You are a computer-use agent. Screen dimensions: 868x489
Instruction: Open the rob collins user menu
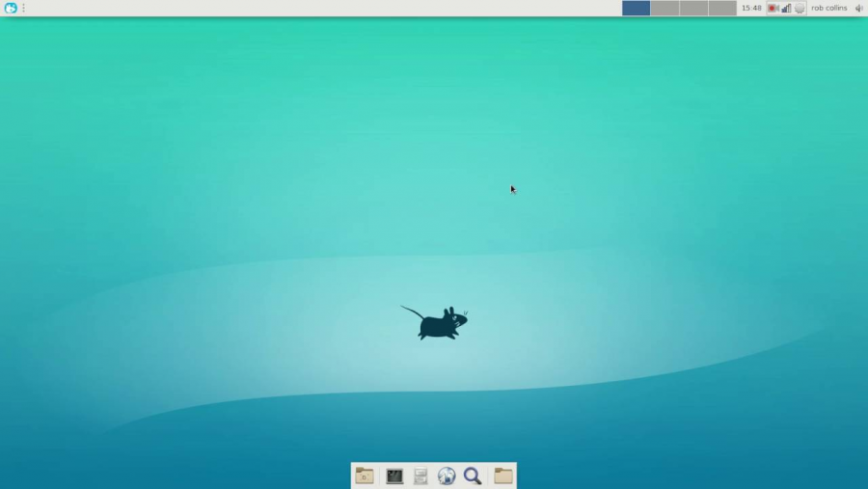[828, 8]
